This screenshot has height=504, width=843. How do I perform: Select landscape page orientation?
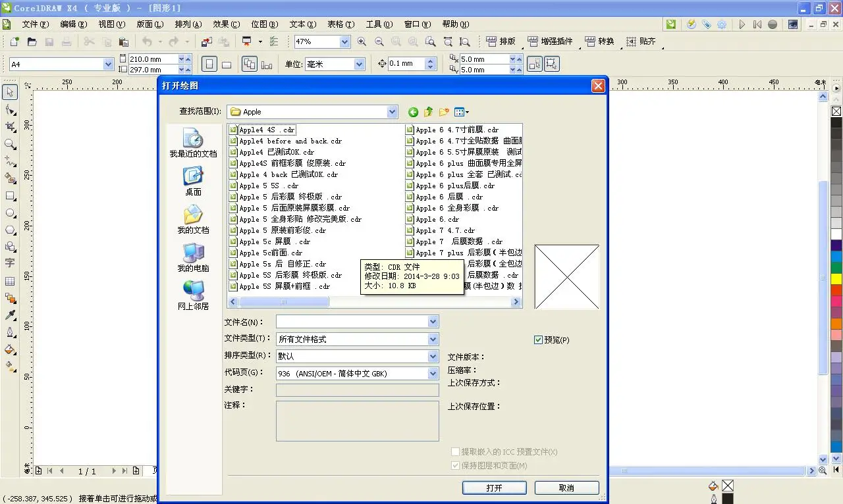[227, 64]
